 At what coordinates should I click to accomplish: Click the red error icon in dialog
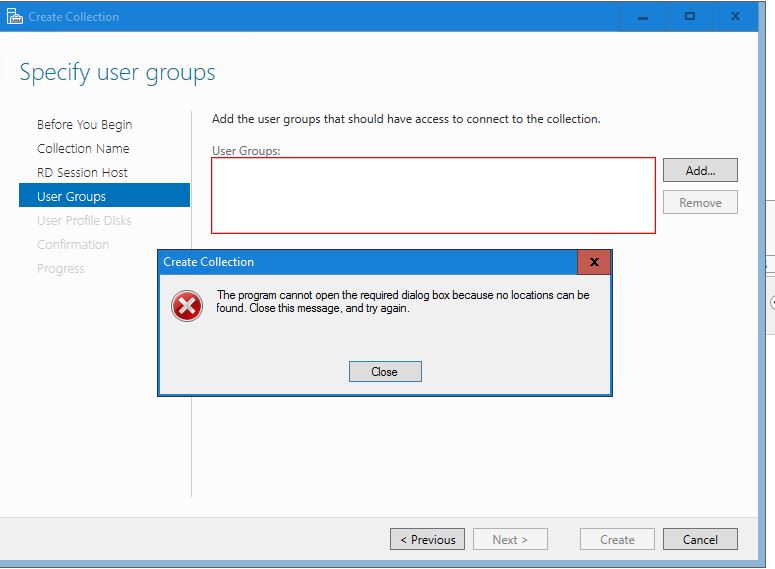coord(187,306)
